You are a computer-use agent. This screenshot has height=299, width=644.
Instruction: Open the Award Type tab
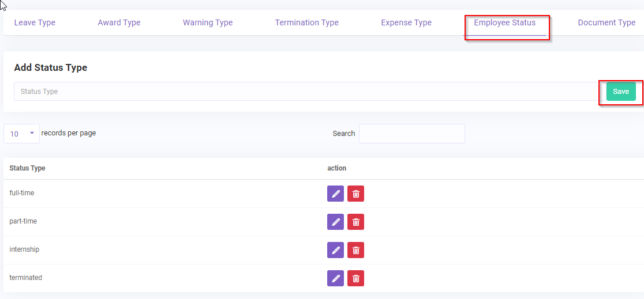coord(119,23)
